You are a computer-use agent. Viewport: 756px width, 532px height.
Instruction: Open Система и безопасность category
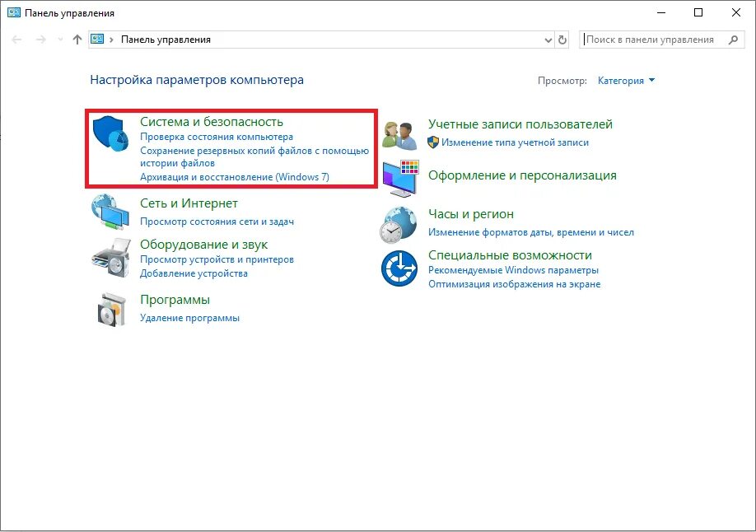(x=211, y=122)
